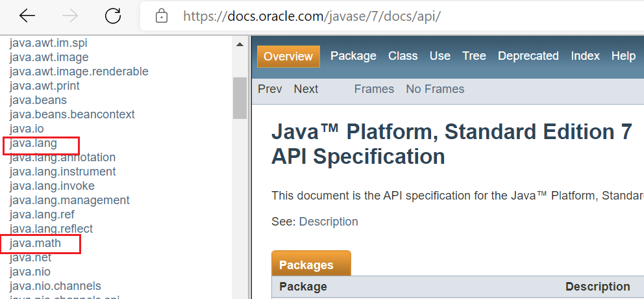
Task: Click the Package column header
Action: pyautogui.click(x=303, y=287)
